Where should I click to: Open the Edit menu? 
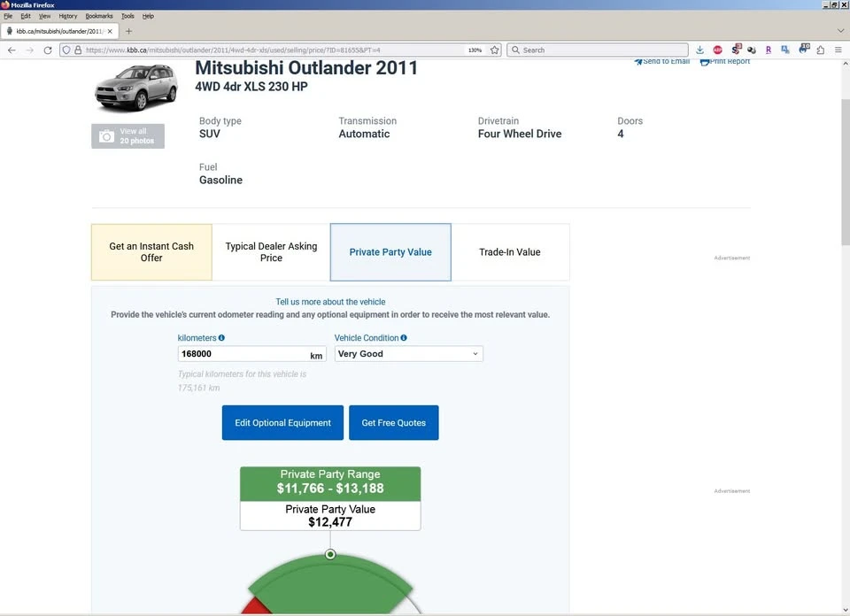[26, 16]
